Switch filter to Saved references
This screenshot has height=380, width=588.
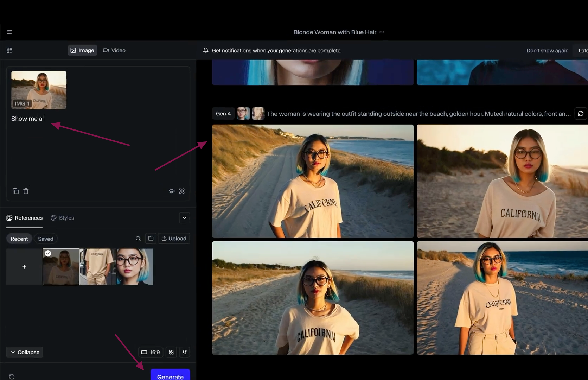46,239
